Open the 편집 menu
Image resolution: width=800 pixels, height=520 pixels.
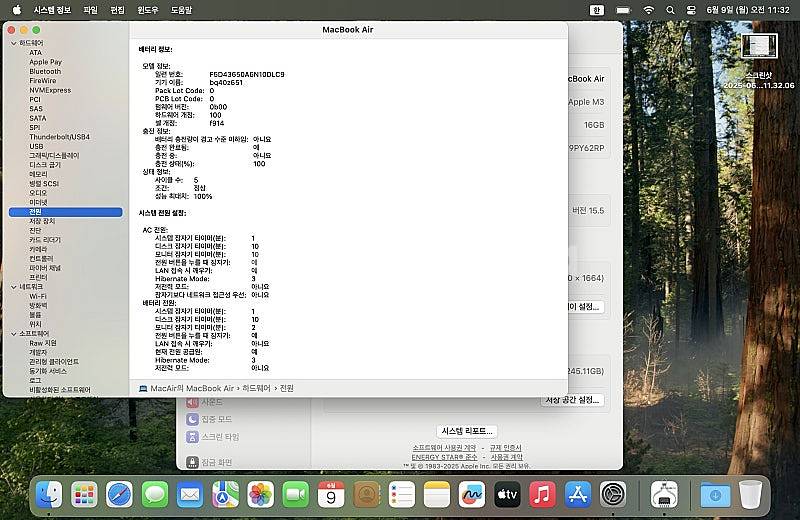pos(117,10)
